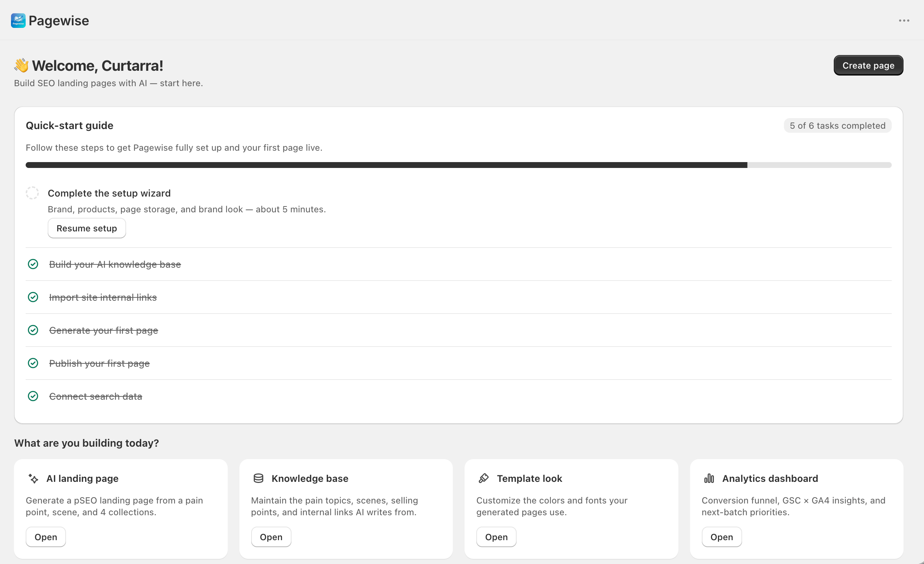Click the Pagewise app logo icon
924x564 pixels.
[x=18, y=21]
